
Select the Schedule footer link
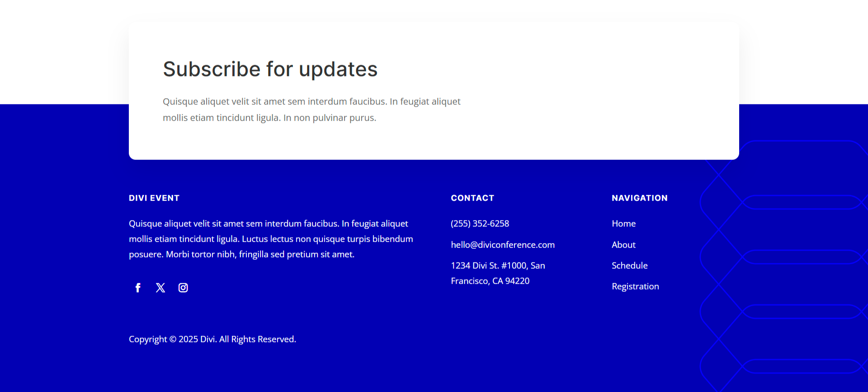tap(629, 266)
